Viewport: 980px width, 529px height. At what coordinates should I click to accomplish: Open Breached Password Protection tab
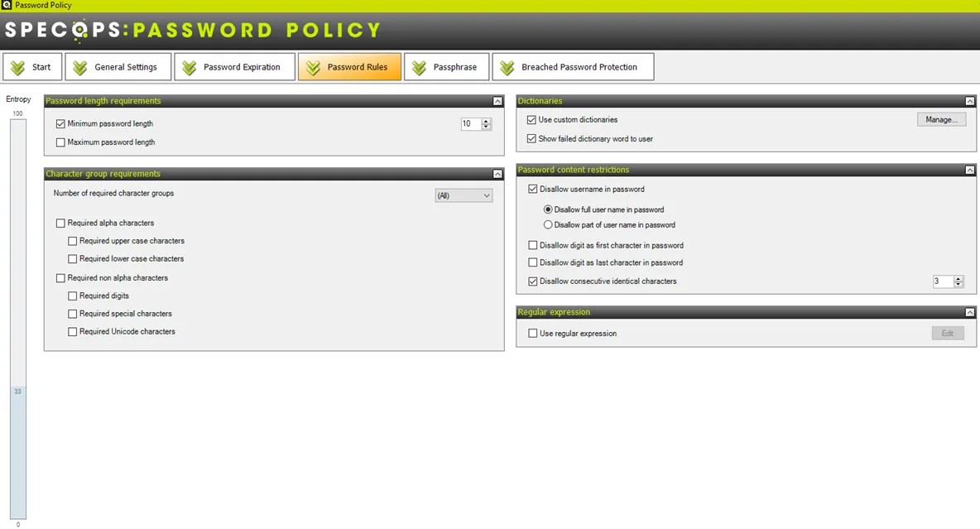pyautogui.click(x=573, y=67)
